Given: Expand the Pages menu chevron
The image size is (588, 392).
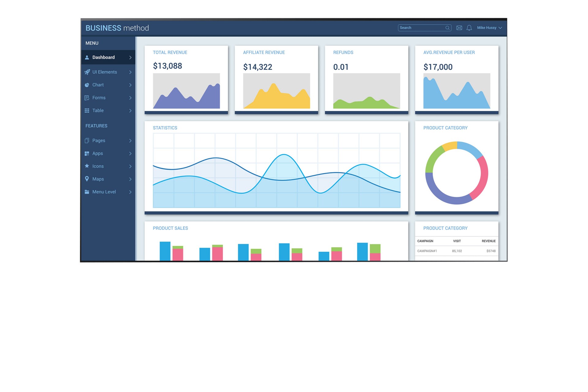Looking at the screenshot, I should coord(130,141).
